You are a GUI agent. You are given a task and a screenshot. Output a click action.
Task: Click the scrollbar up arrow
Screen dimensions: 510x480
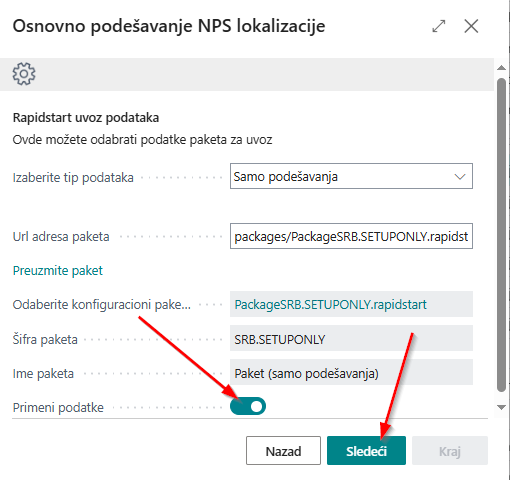click(x=501, y=68)
